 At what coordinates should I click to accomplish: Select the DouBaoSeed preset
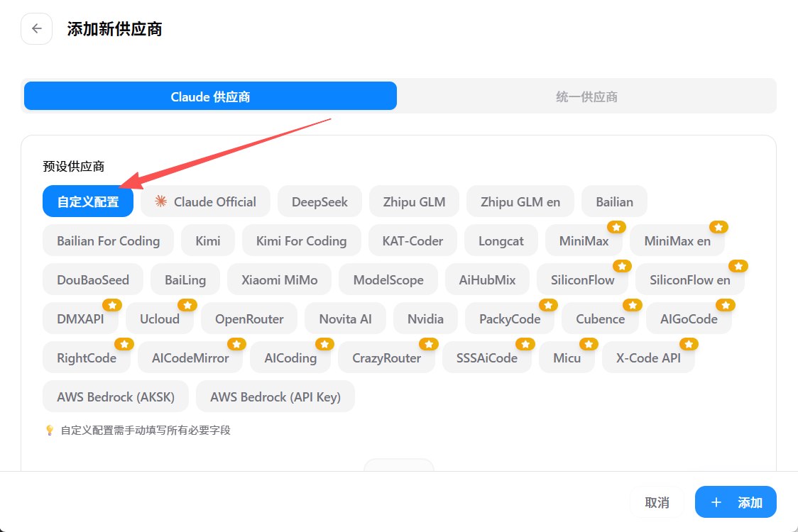pos(93,279)
